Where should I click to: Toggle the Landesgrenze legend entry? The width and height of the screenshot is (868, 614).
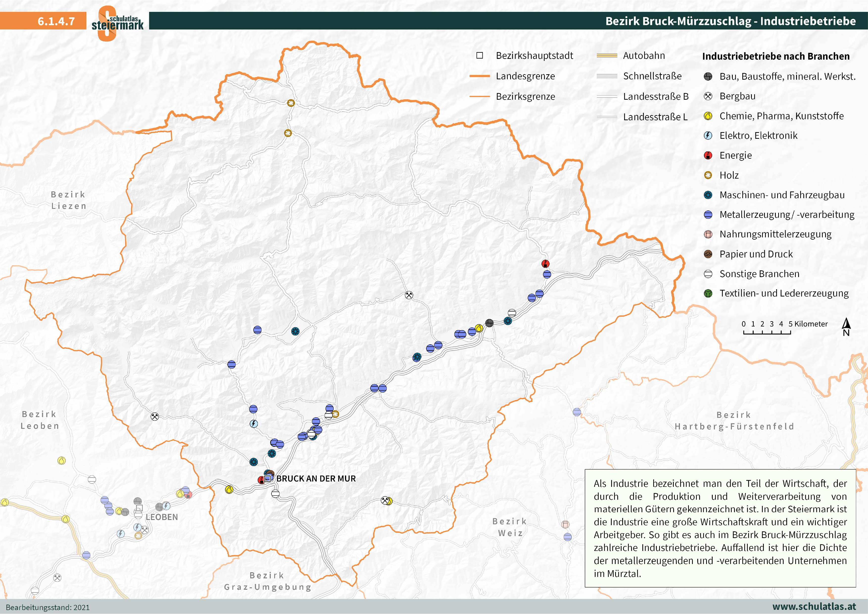point(480,76)
